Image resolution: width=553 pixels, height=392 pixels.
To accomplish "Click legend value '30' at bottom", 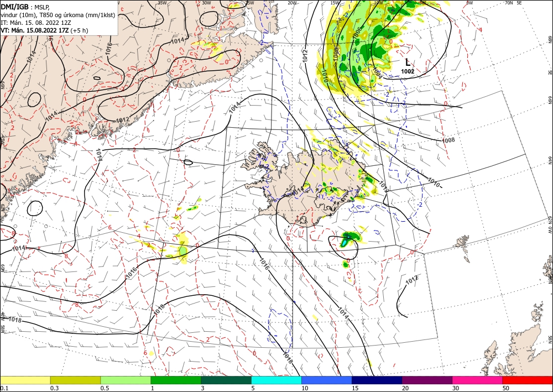I will (x=456, y=388).
